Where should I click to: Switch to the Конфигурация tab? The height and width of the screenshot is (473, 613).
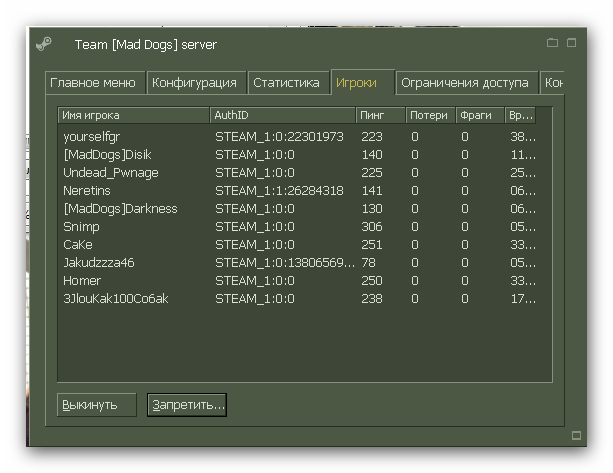[x=196, y=82]
